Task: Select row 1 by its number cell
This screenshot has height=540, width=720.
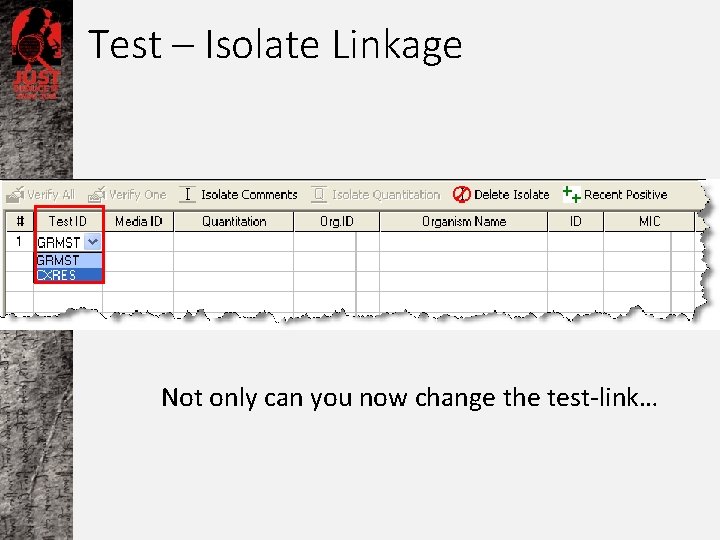Action: (18, 242)
